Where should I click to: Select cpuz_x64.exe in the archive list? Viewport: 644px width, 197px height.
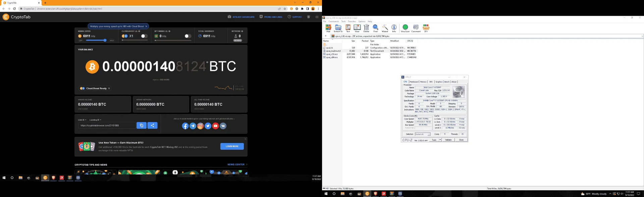coord(332,57)
